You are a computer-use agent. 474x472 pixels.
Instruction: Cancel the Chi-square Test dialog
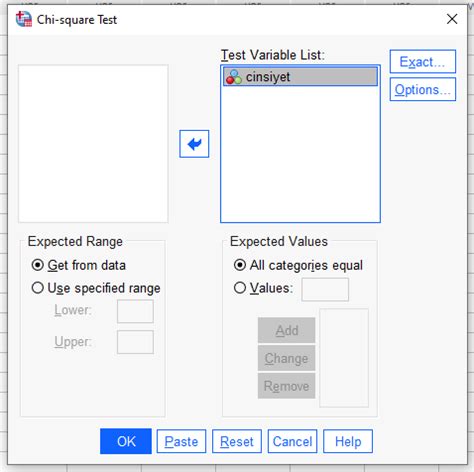tap(292, 441)
